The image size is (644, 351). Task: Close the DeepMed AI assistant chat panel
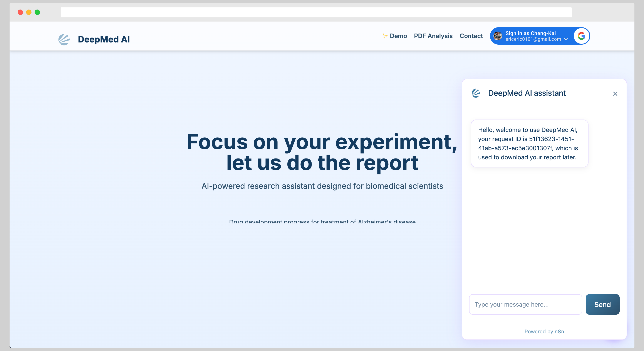[x=615, y=94]
